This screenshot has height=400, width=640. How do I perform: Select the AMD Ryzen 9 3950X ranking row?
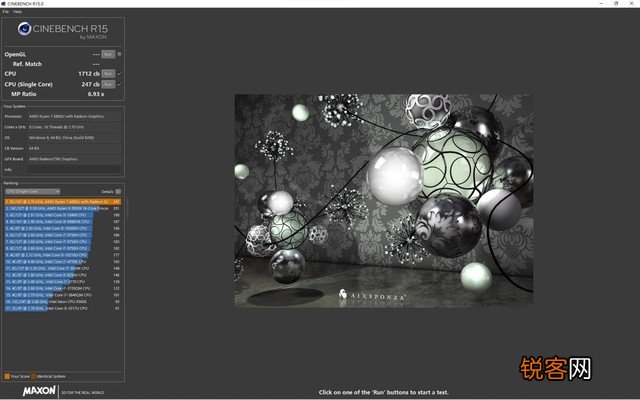point(63,208)
